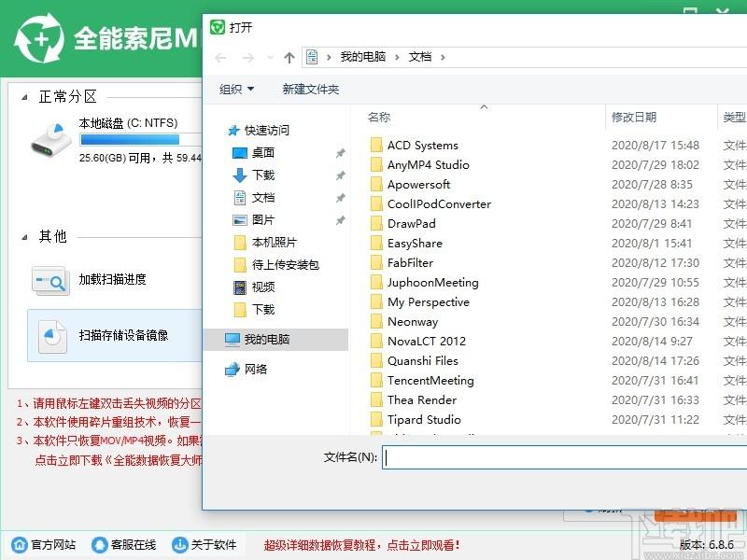Click the date 2020/8/17 15:48 cell

coord(655,145)
